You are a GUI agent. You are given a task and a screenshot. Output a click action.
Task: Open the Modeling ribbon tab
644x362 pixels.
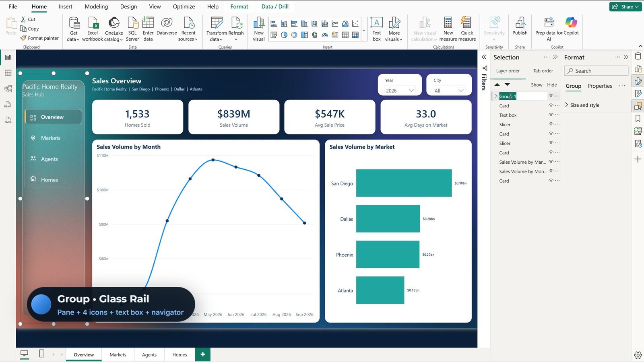coord(96,6)
